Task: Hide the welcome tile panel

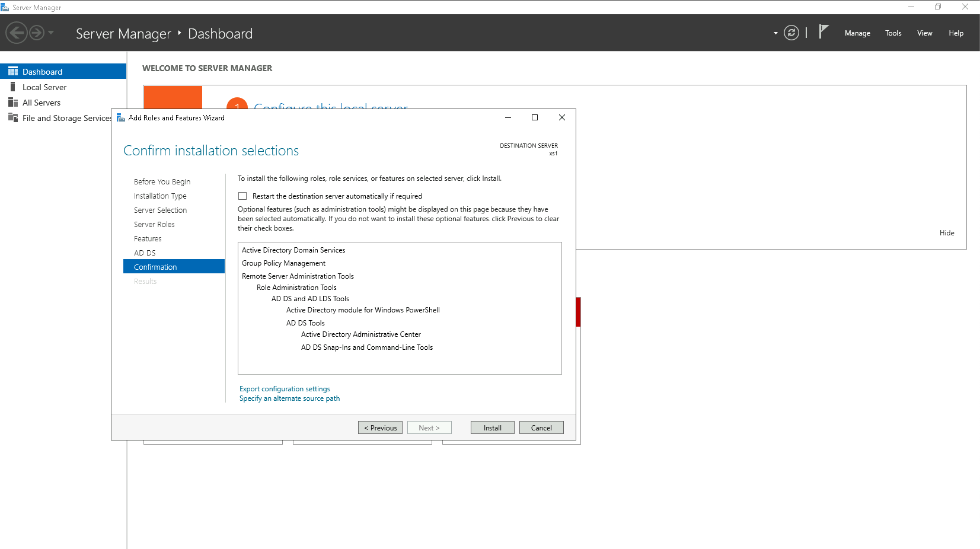Action: tap(946, 233)
